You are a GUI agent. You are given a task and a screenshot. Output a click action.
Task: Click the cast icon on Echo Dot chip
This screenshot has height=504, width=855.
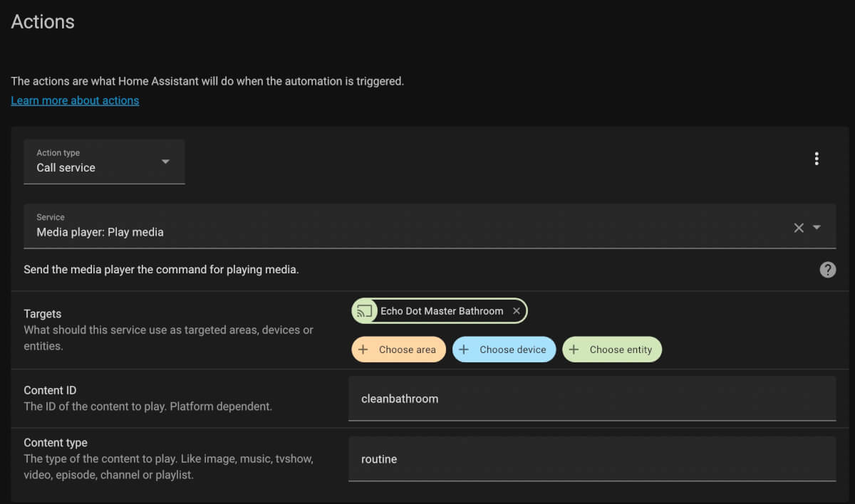pyautogui.click(x=365, y=310)
